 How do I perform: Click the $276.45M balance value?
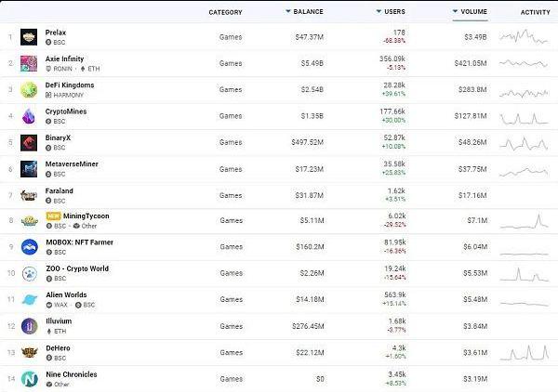308,326
